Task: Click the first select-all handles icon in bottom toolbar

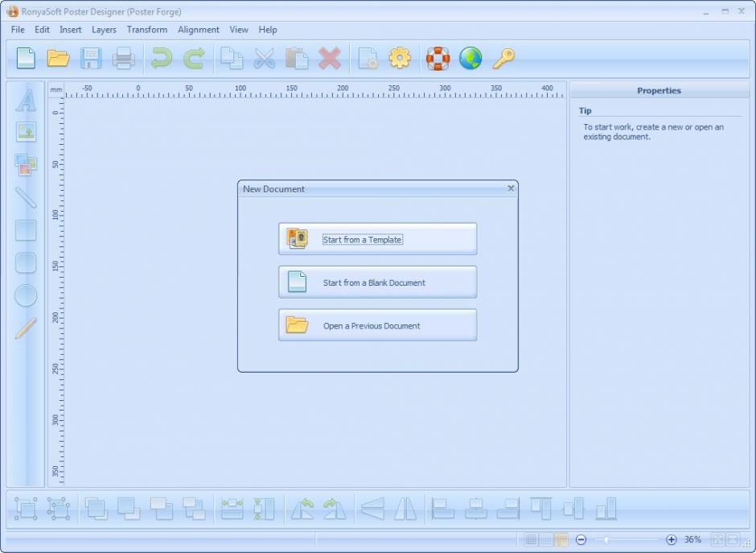Action: (x=26, y=509)
